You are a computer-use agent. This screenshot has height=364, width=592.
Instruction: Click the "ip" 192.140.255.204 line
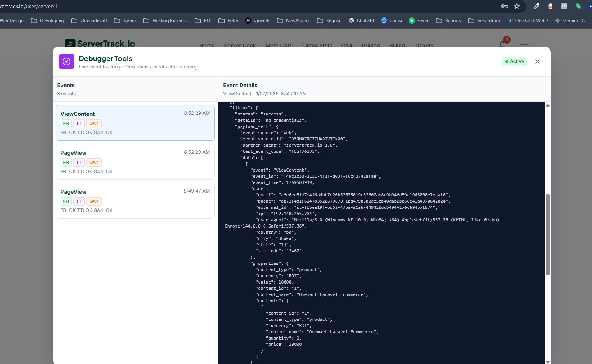click(x=286, y=213)
